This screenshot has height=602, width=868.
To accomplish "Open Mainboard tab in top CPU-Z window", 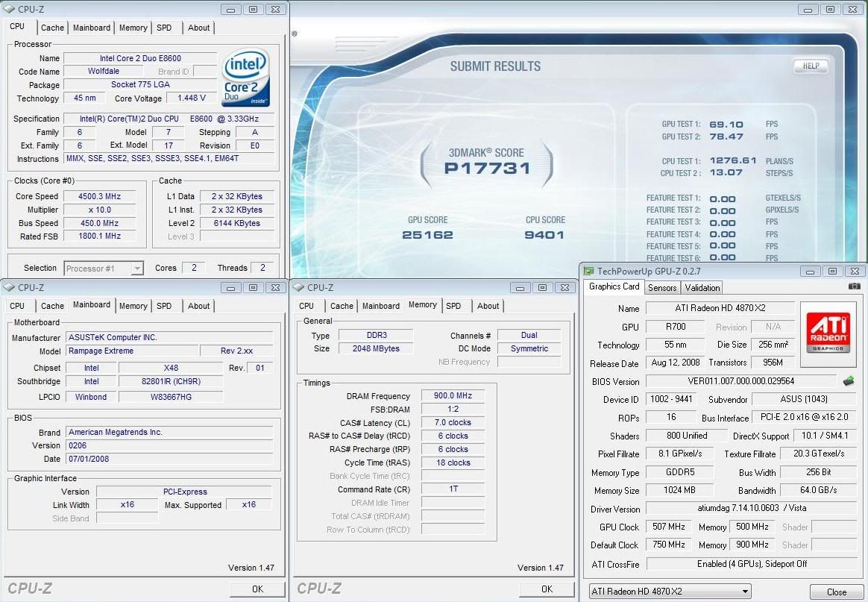I will tap(91, 28).
